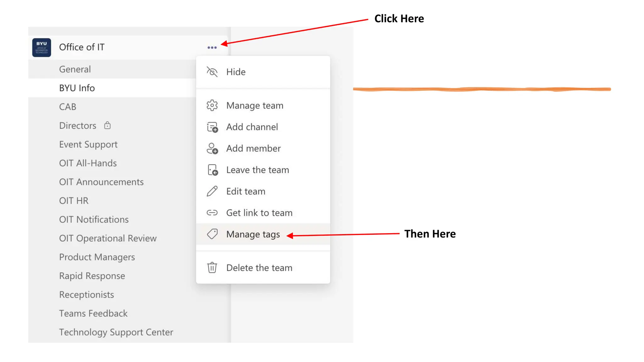Screen dimensions: 644x362
Task: Click the Manage tags tag icon
Action: pos(212,234)
